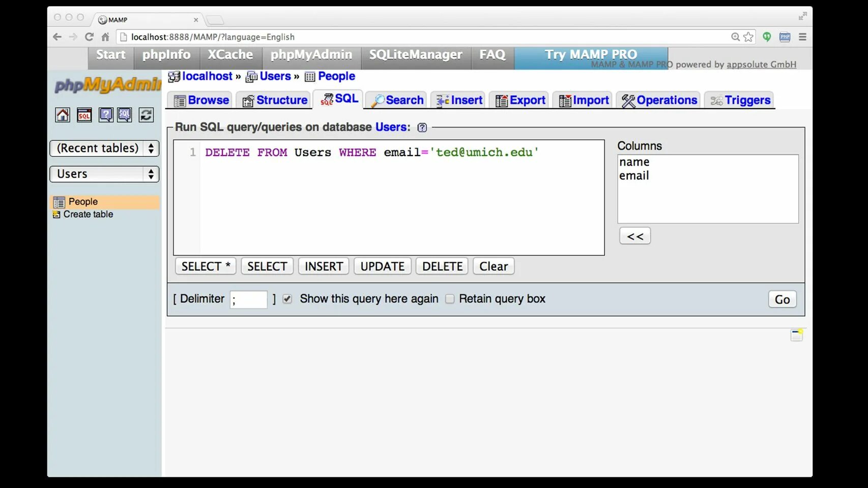
Task: Open the Insert tab
Action: (459, 100)
